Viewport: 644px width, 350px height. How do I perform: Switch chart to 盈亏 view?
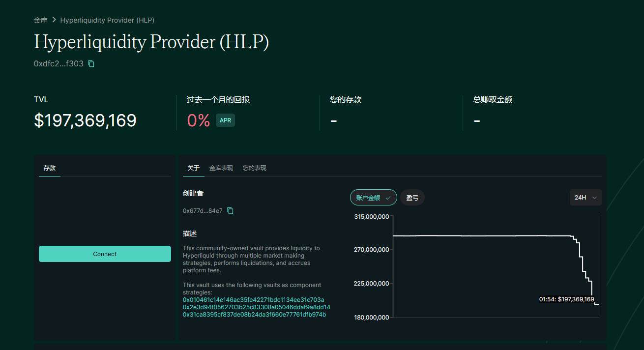click(x=412, y=198)
